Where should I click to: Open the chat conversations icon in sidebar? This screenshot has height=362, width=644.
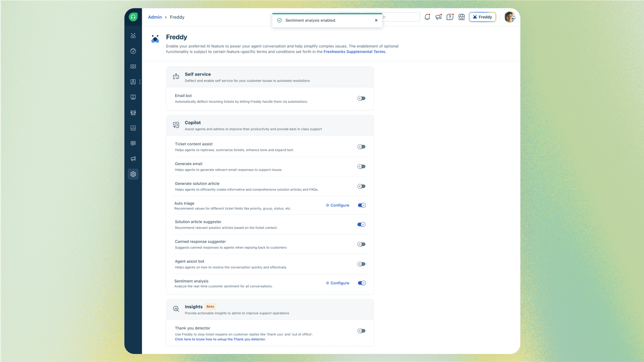133,143
